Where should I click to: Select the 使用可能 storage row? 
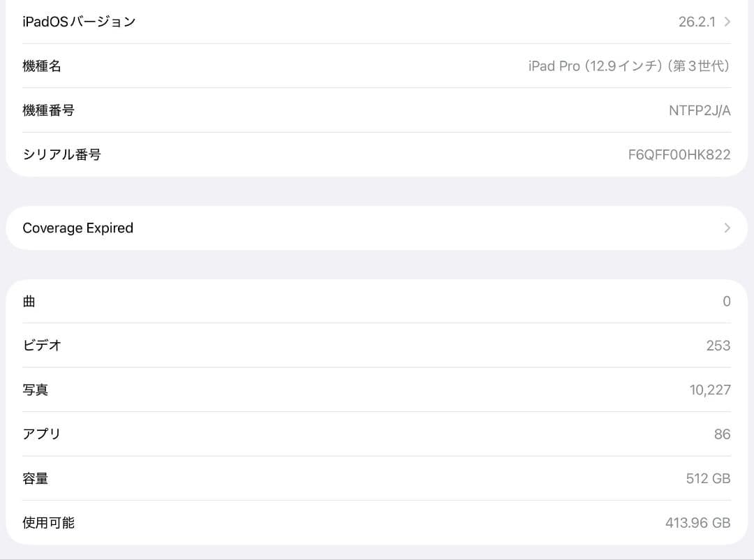[377, 522]
